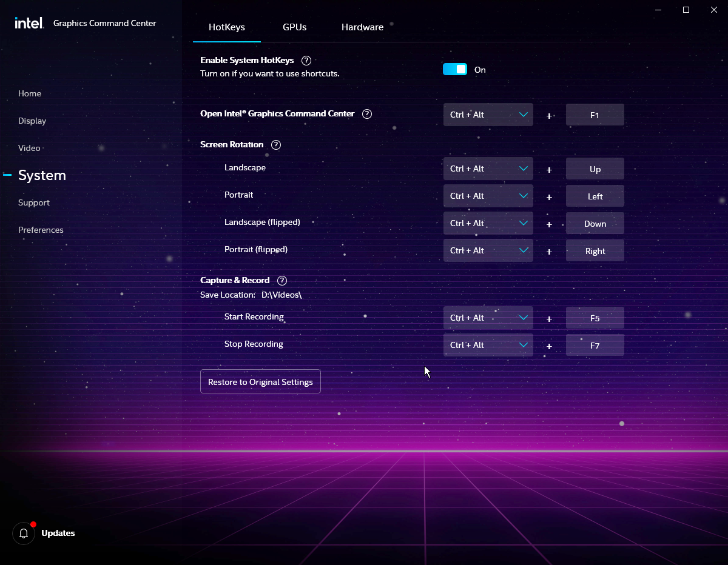The image size is (728, 565).
Task: Click Restore to Original Settings button
Action: pyautogui.click(x=260, y=382)
